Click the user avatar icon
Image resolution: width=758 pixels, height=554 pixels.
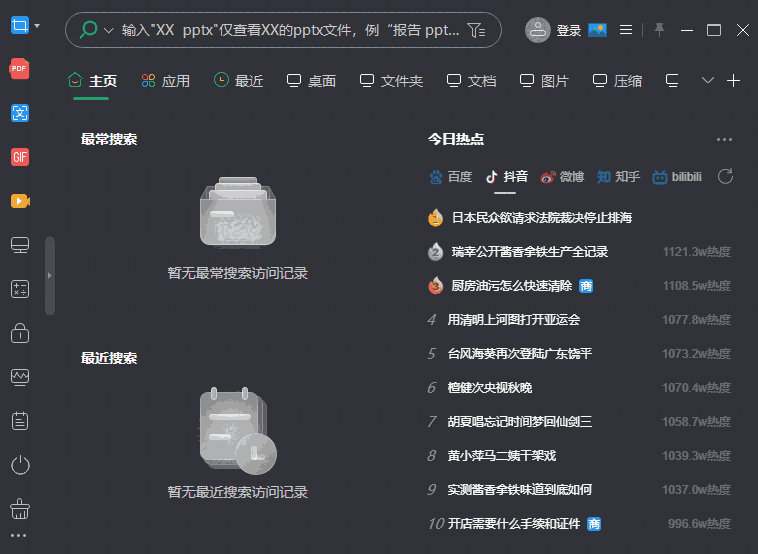click(x=538, y=30)
